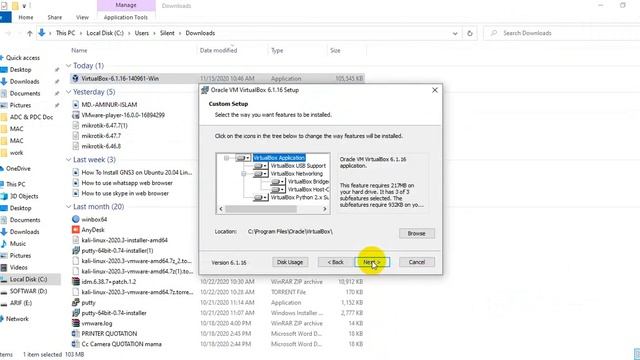Go up one folder level arrow
The height and width of the screenshot is (360, 640).
click(x=29, y=33)
